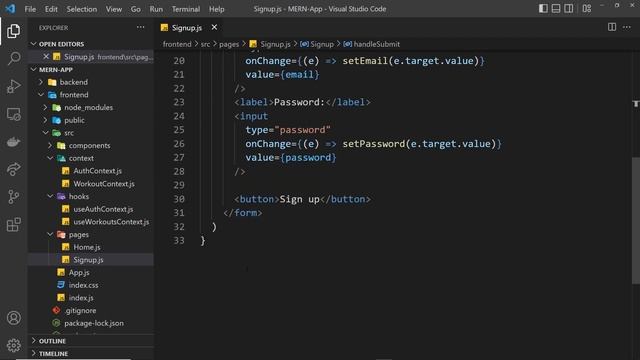This screenshot has height=360, width=640.
Task: Open the Docker view
Action: pos(13,142)
